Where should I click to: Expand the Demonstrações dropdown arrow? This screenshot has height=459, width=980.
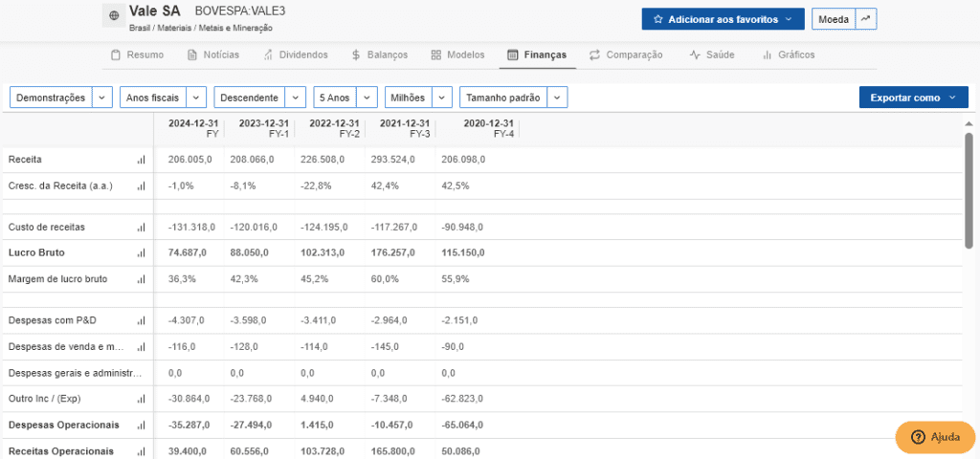tap(102, 98)
